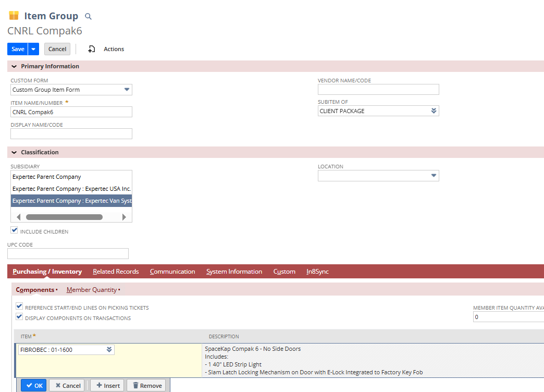Viewport: 544px width, 392px height.
Task: Open the Save button dropdown arrow
Action: [x=33, y=49]
